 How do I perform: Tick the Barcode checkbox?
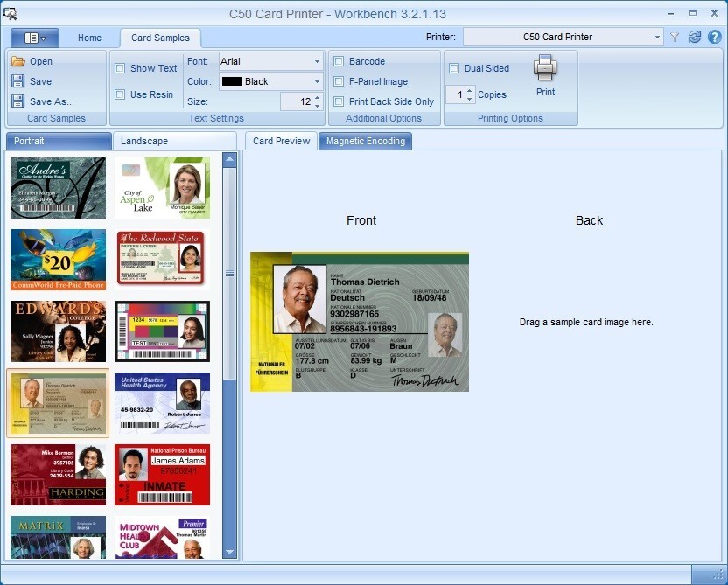[x=339, y=61]
